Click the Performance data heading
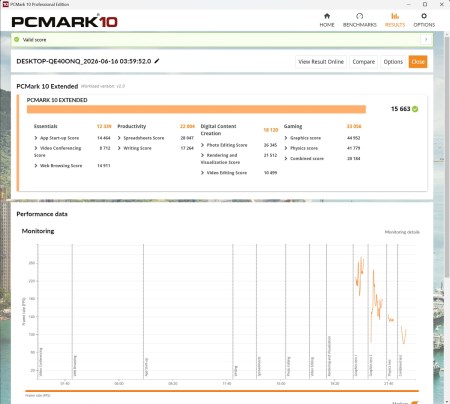 point(42,214)
